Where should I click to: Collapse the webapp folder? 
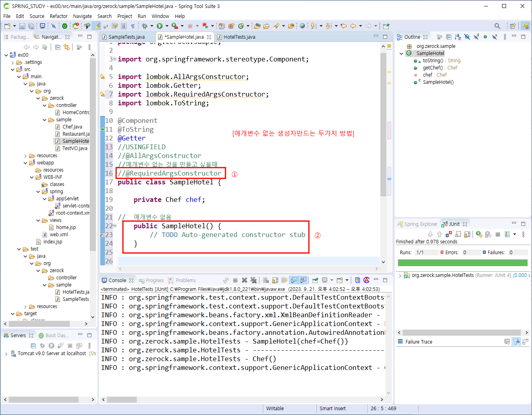[x=25, y=163]
